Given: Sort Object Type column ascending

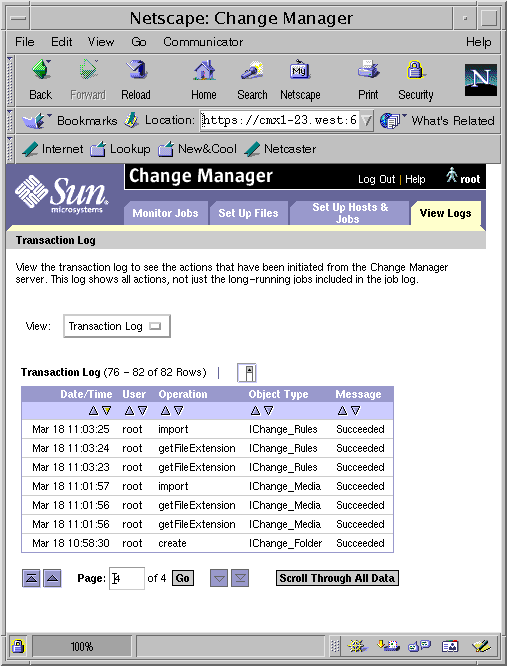Looking at the screenshot, I should pos(255,411).
